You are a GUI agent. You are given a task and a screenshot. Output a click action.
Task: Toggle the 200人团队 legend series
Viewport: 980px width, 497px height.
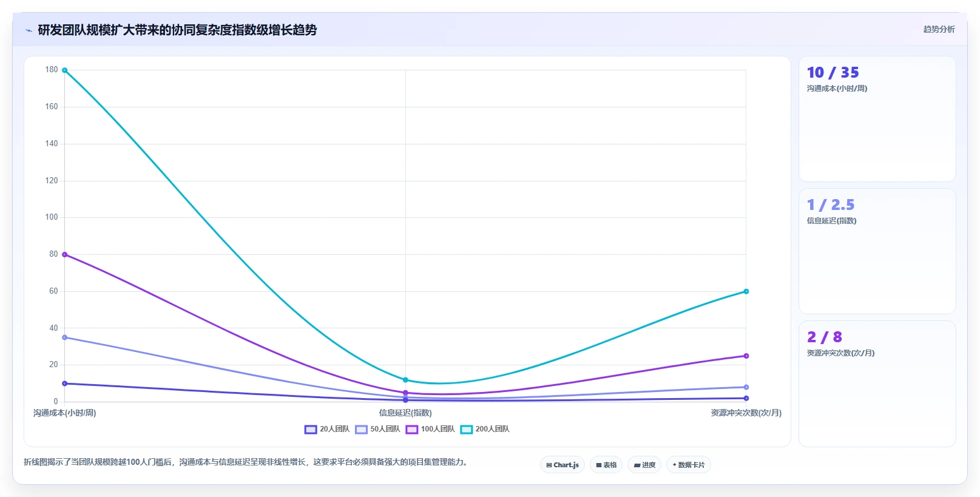(485, 429)
